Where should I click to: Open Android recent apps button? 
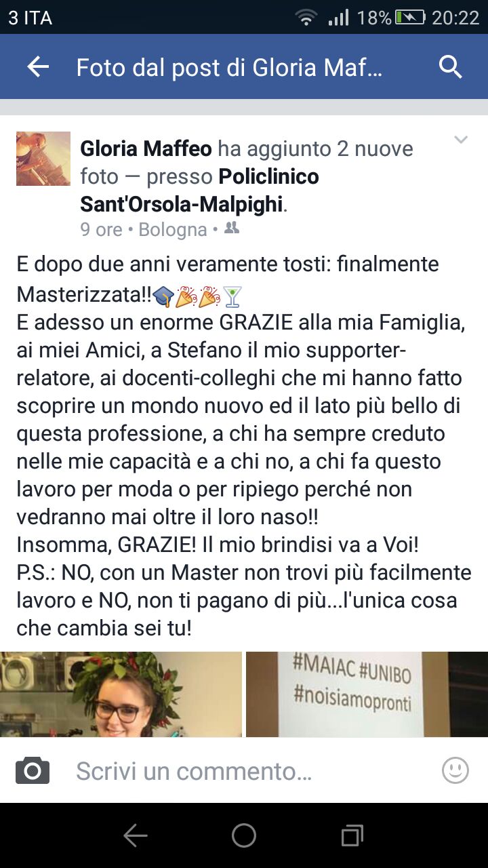click(352, 836)
